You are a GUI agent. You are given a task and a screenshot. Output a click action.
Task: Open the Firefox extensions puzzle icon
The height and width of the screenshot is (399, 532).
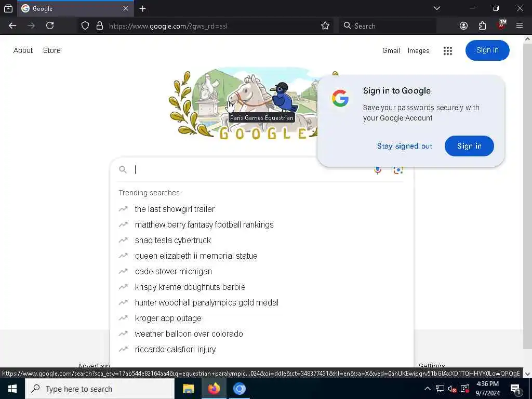coord(482,26)
